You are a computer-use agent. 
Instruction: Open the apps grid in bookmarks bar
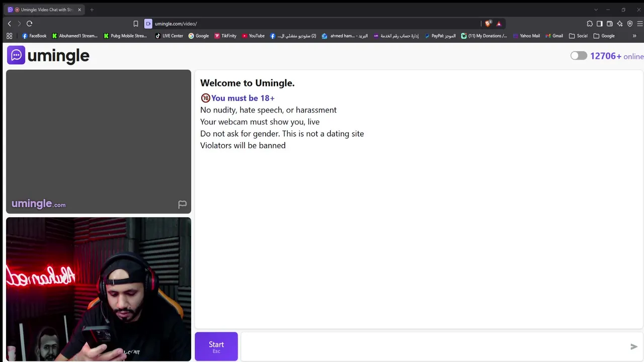(x=9, y=36)
